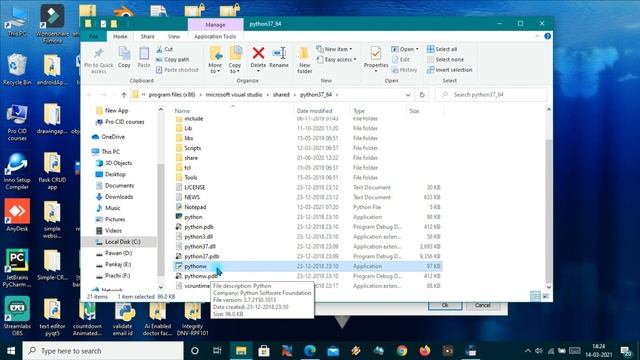Select the Lib folder row
The height and width of the screenshot is (360, 640).
point(308,128)
